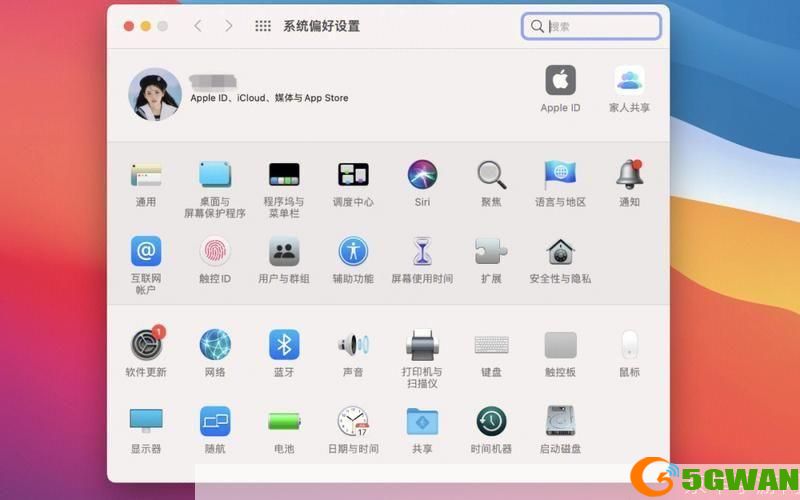Open 声音 (Sound) speaker icon

(353, 345)
